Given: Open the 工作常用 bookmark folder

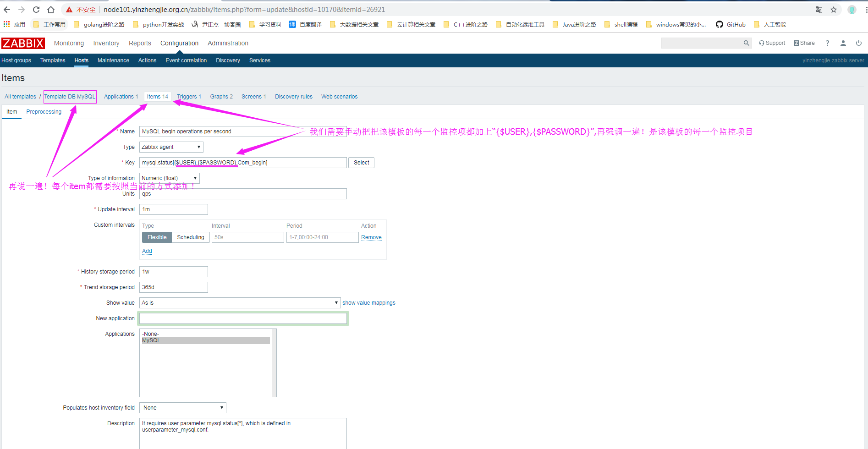Looking at the screenshot, I should coord(49,24).
